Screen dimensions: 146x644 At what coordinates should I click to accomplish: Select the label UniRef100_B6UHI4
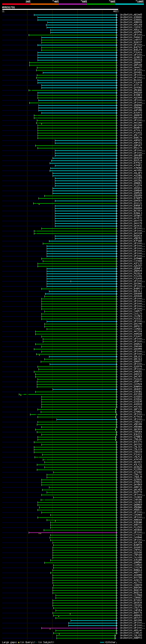pyautogui.click(x=131, y=236)
